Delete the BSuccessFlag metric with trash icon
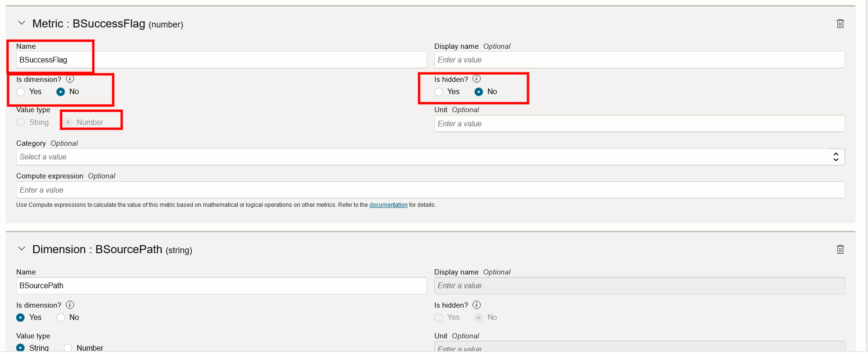The height and width of the screenshot is (354, 868). pyautogui.click(x=840, y=24)
